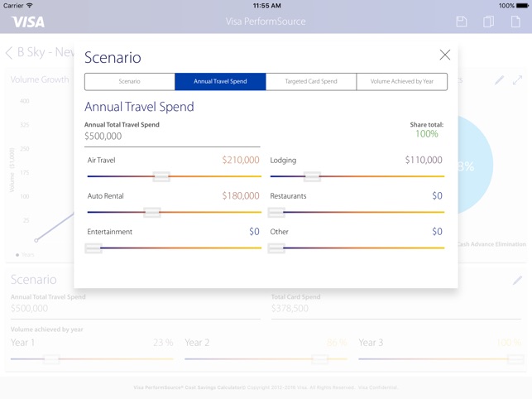Click the Lodging slider handle
The height and width of the screenshot is (399, 532).
tap(312, 176)
